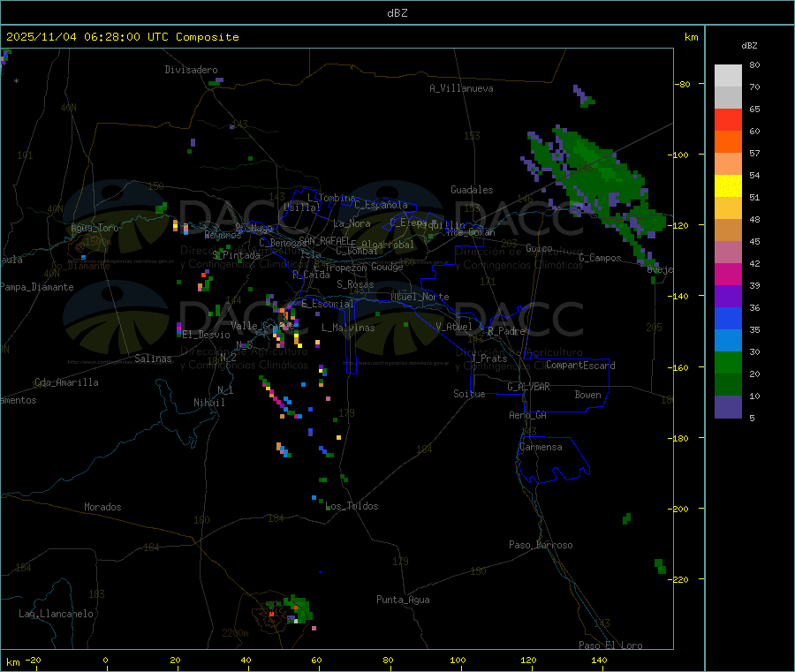Click the mauve 42-45 dBZ legend swatch
The height and width of the screenshot is (672, 795).
pyautogui.click(x=728, y=253)
